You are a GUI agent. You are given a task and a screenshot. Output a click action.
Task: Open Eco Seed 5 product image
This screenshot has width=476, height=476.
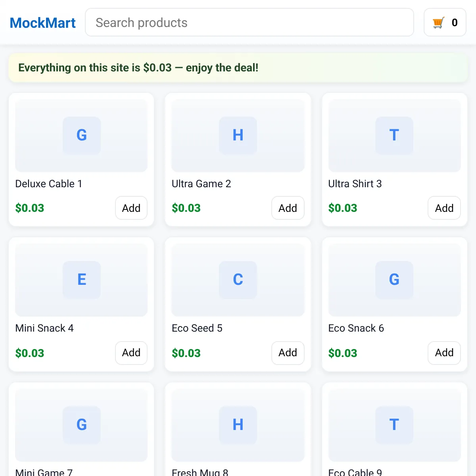pos(238,280)
